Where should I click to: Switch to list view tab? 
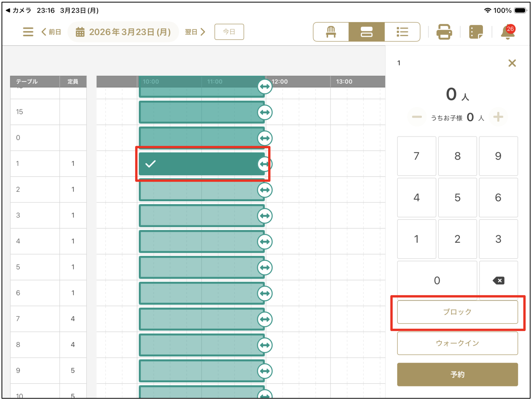pyautogui.click(x=402, y=32)
